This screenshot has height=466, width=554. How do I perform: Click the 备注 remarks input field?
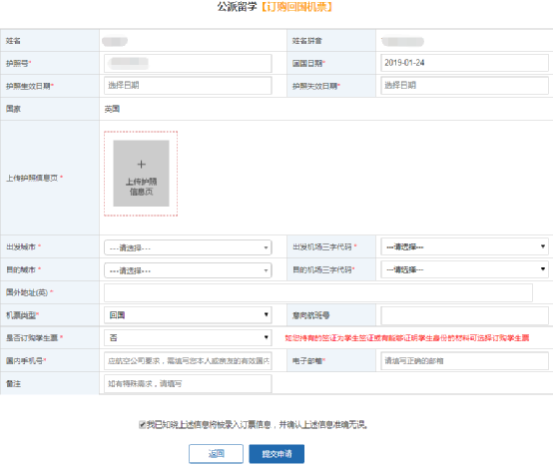(188, 384)
